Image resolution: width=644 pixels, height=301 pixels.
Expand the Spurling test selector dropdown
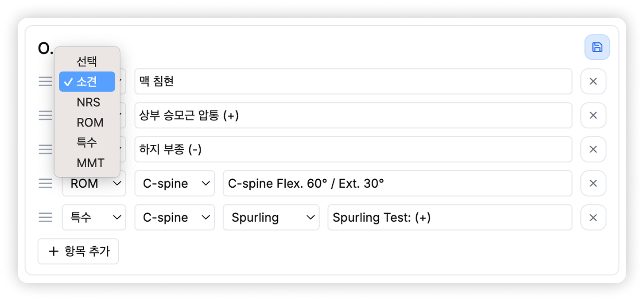(271, 217)
